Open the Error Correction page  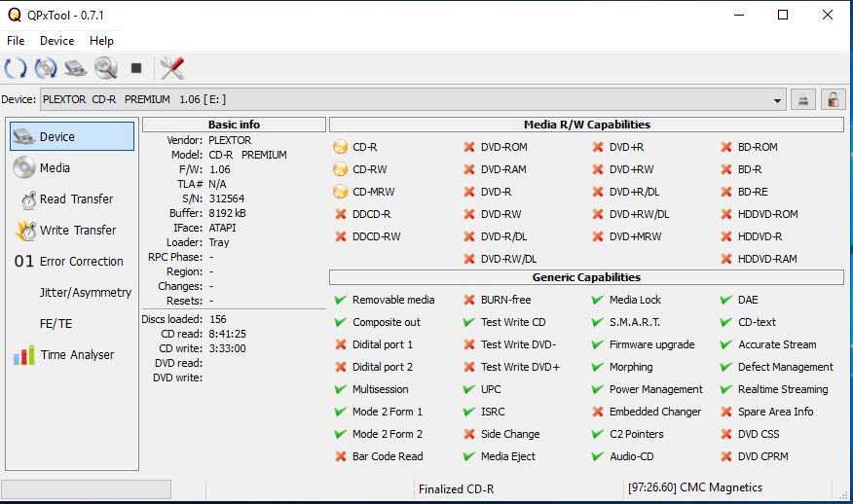(x=72, y=261)
